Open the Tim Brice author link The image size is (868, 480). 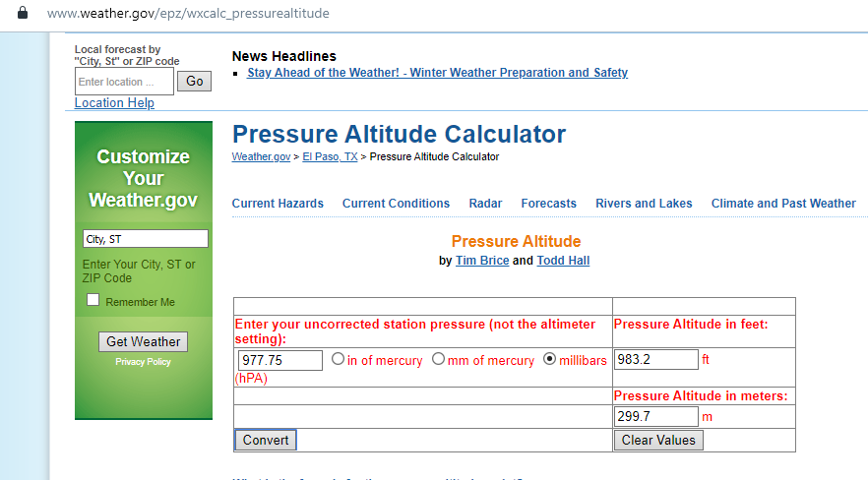pyautogui.click(x=482, y=261)
